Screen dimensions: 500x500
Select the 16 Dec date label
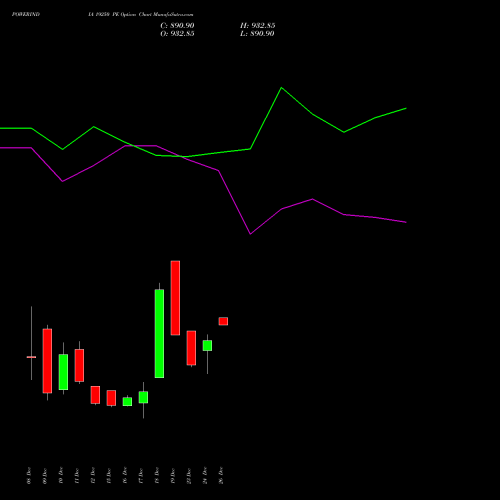(125, 476)
